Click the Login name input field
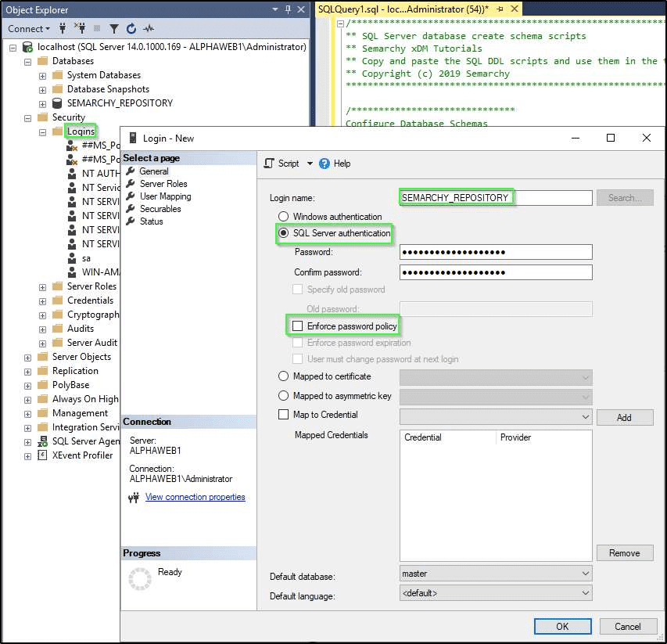The image size is (667, 644). [x=496, y=198]
